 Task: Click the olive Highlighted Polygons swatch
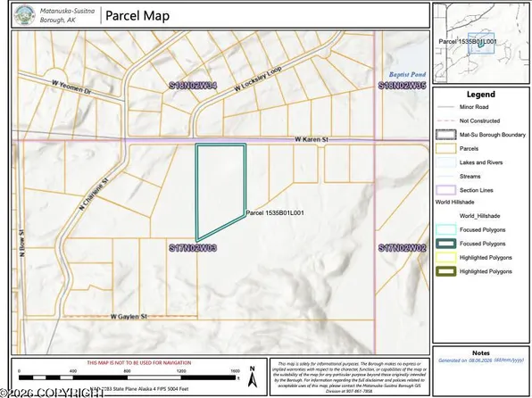(x=445, y=271)
